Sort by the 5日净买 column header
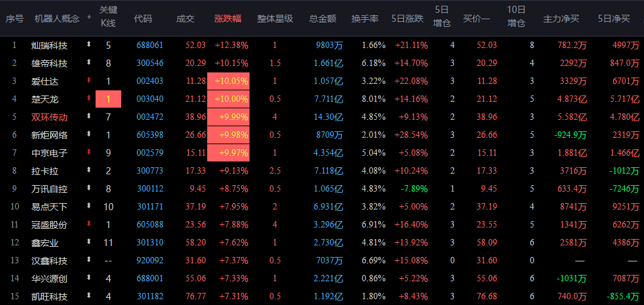Screen dimensions: 644x305 pos(614,19)
